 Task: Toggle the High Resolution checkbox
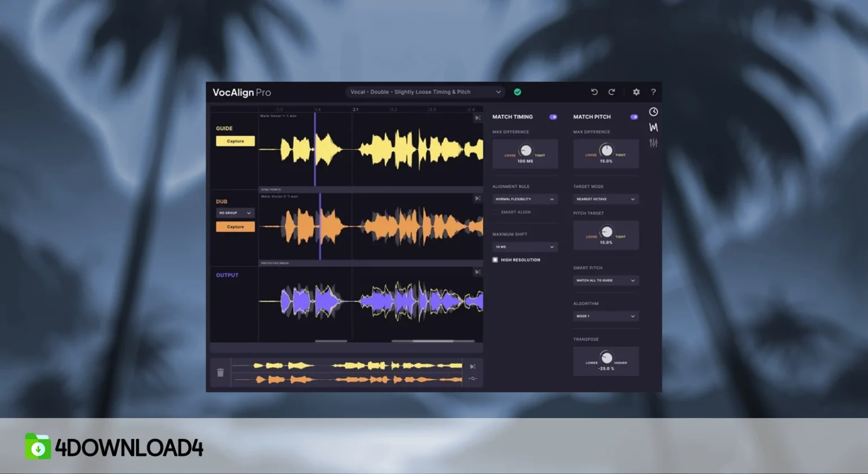(x=495, y=260)
